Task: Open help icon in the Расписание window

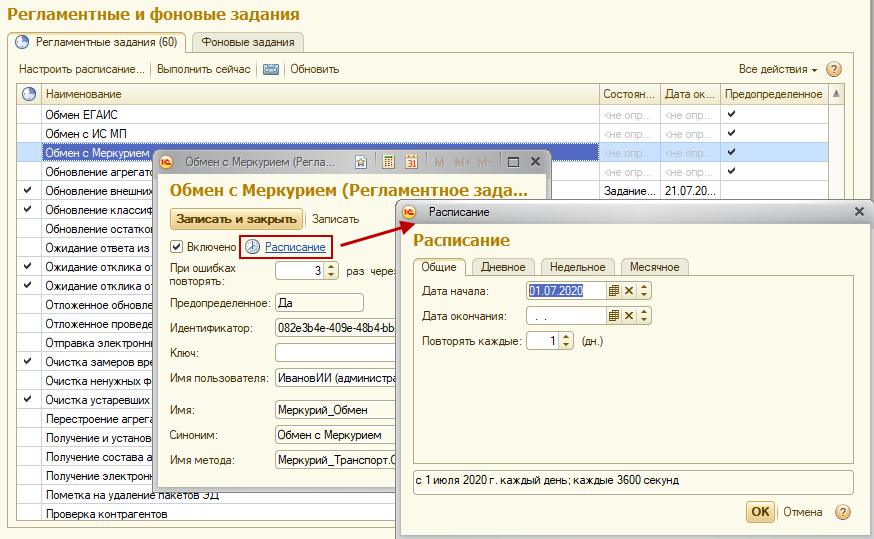Action: point(843,512)
